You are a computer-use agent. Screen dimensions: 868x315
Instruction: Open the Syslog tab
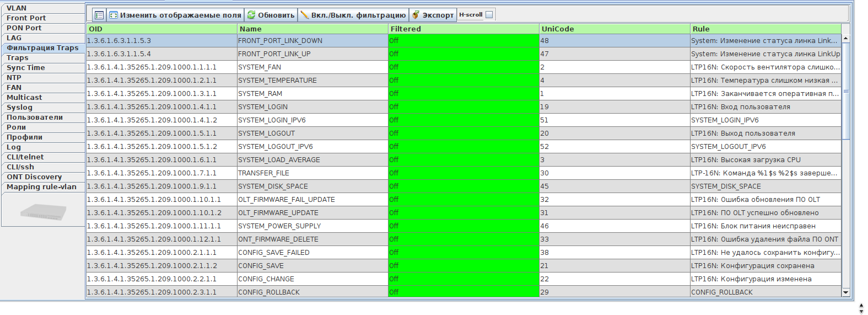[x=44, y=108]
